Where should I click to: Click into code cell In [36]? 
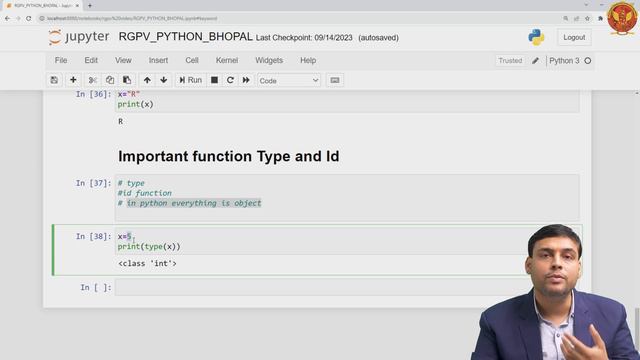pyautogui.click(x=347, y=100)
